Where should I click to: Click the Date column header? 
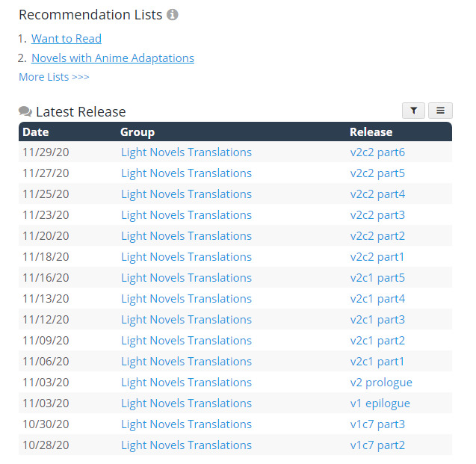point(36,132)
